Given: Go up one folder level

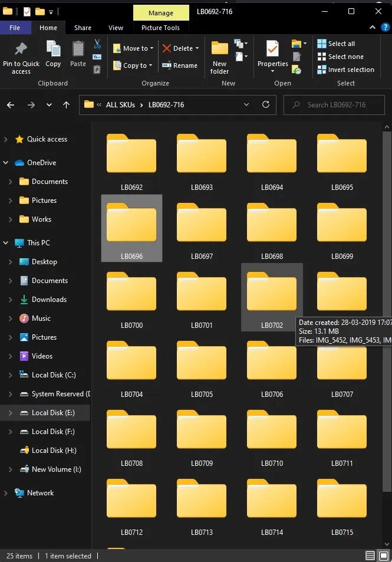Looking at the screenshot, I should (66, 104).
